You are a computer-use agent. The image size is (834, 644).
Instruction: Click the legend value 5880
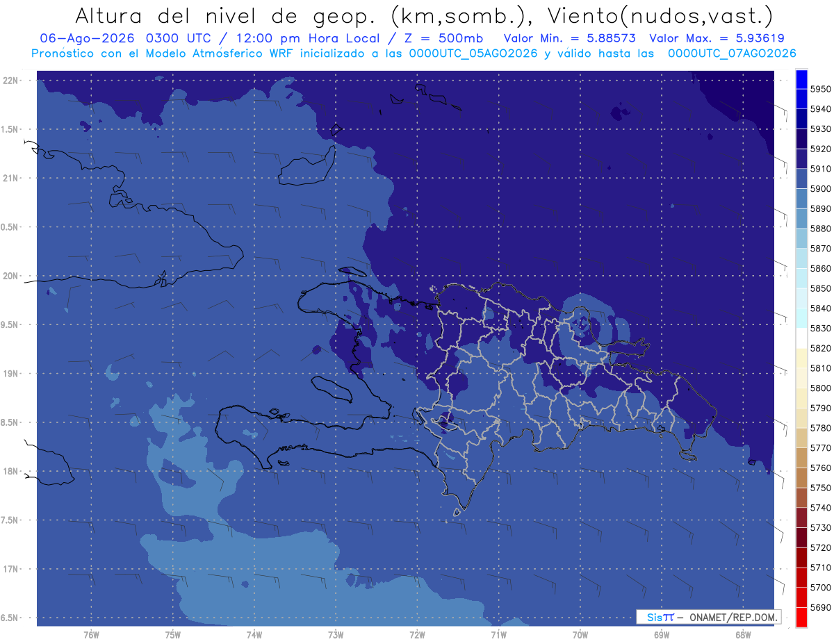(821, 229)
